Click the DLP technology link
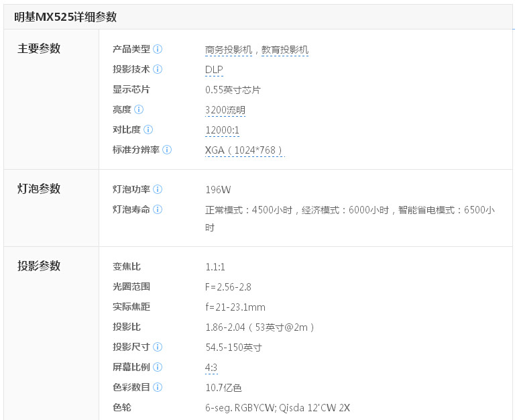This screenshot has height=420, width=517. 214,70
